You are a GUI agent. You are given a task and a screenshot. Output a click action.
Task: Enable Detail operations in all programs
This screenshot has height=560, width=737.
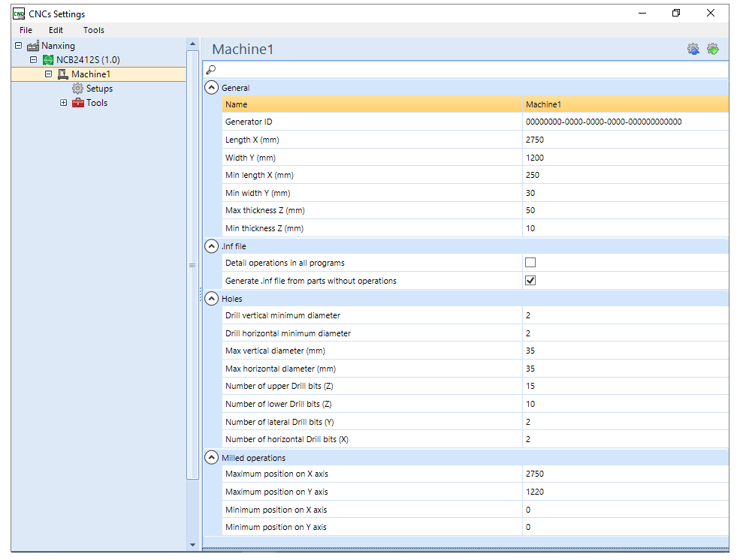(x=530, y=263)
